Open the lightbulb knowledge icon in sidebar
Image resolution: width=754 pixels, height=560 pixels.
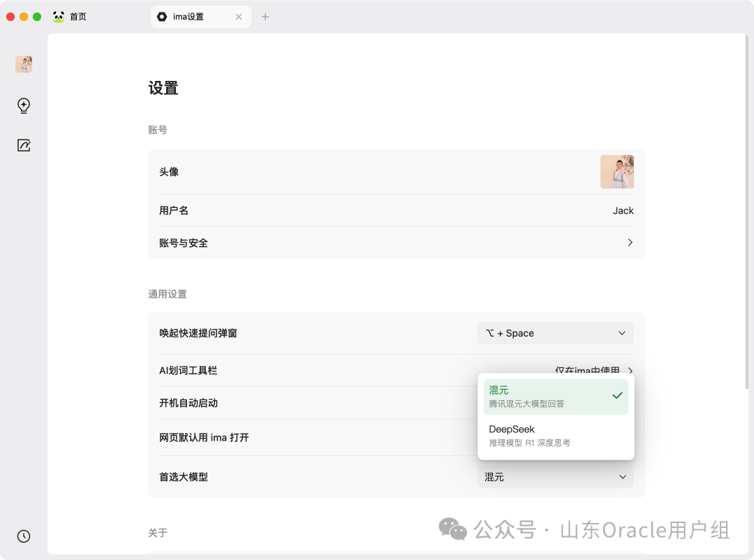pyautogui.click(x=24, y=105)
